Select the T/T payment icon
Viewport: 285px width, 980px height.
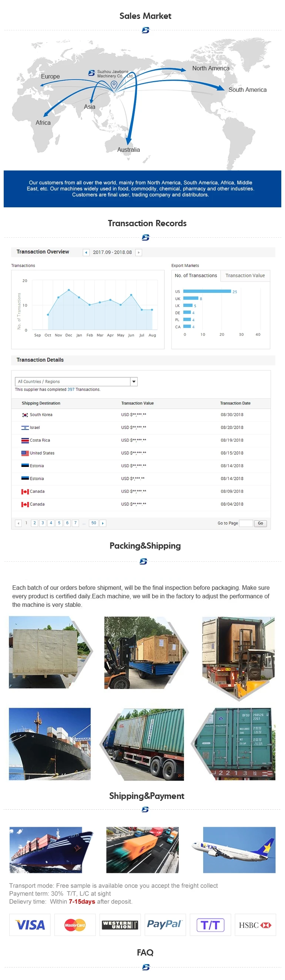coord(210,924)
